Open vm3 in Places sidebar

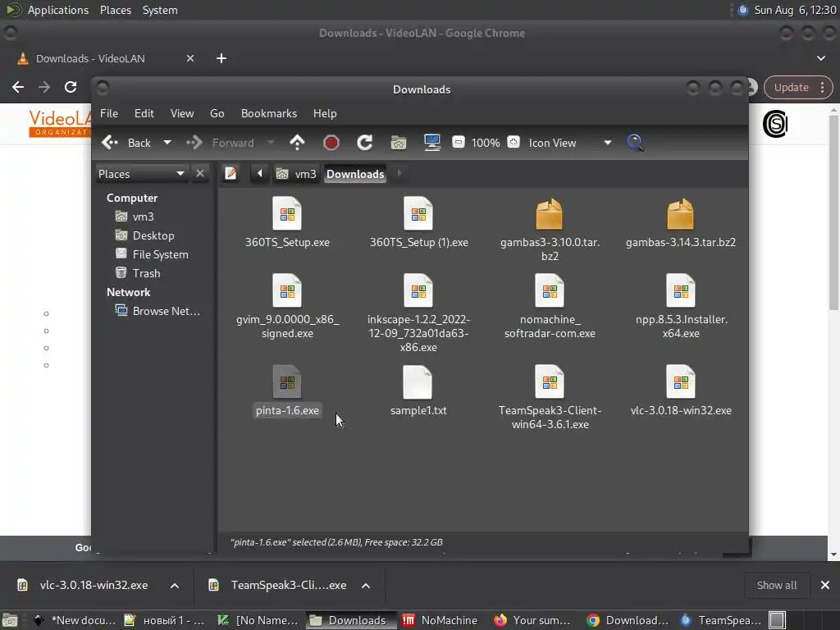[x=143, y=217]
